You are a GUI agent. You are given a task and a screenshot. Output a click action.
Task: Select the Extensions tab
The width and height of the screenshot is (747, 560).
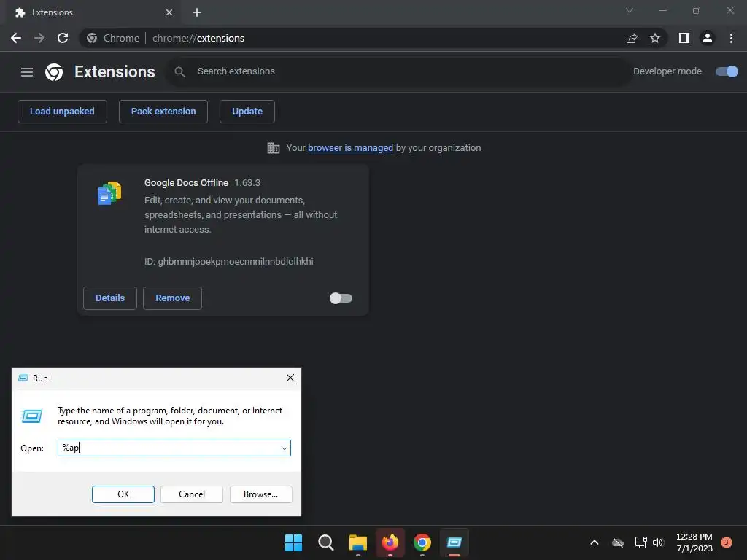(93, 12)
